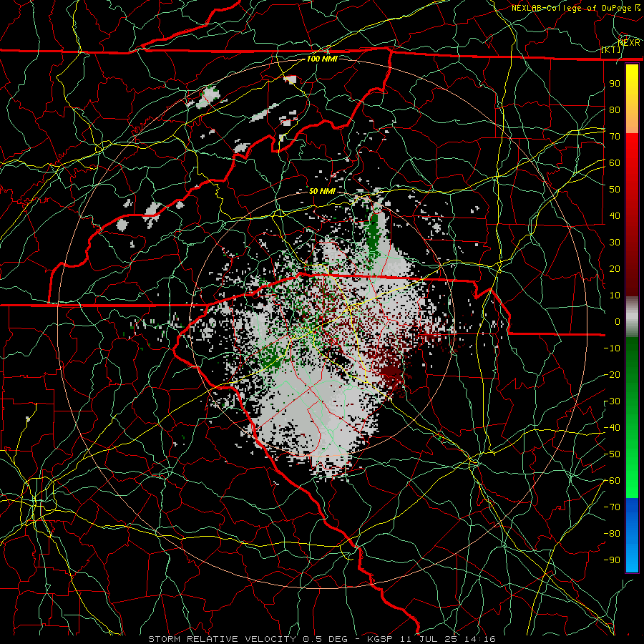Click the -40 value on the velocity scale
The height and width of the screenshot is (644, 644).
point(612,428)
